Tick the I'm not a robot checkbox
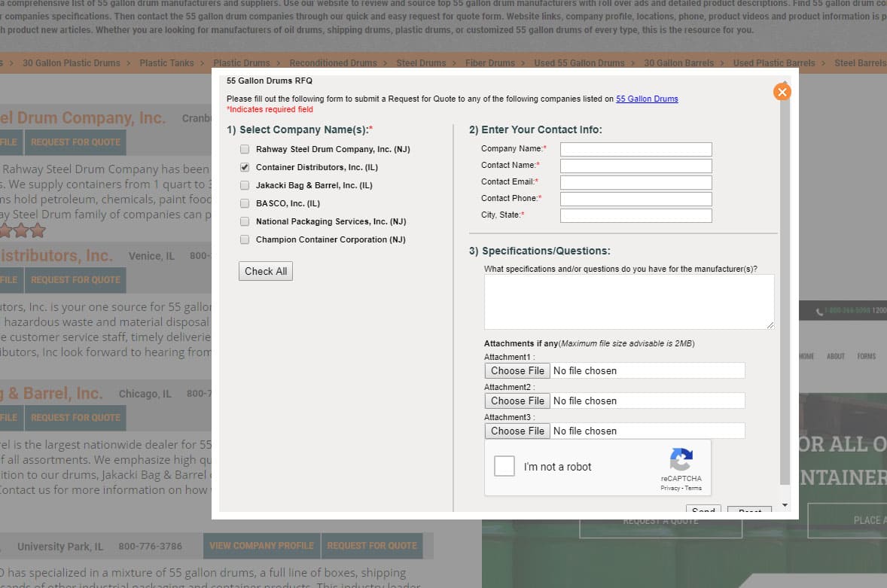 pyautogui.click(x=504, y=466)
